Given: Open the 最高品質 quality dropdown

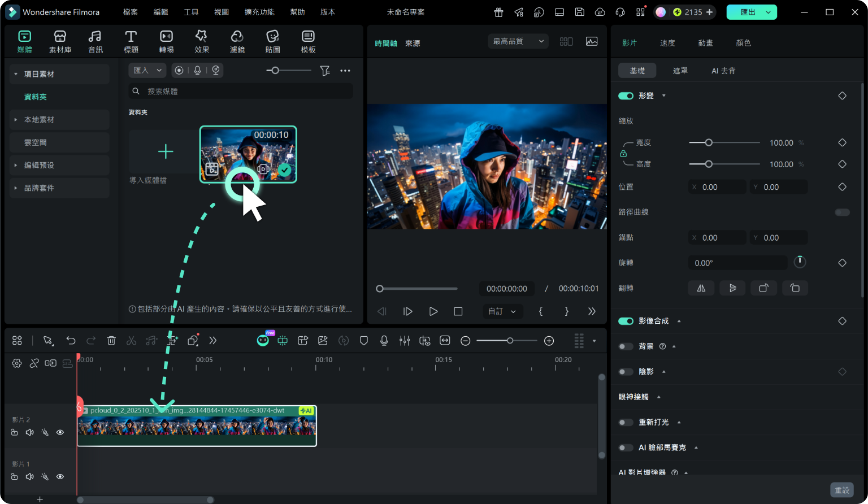Looking at the screenshot, I should tap(518, 41).
